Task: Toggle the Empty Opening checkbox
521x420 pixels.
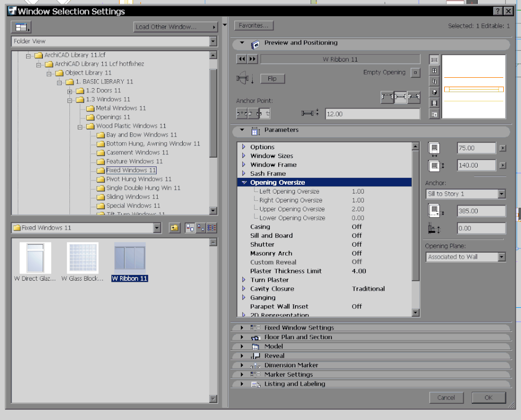Action: (415, 73)
